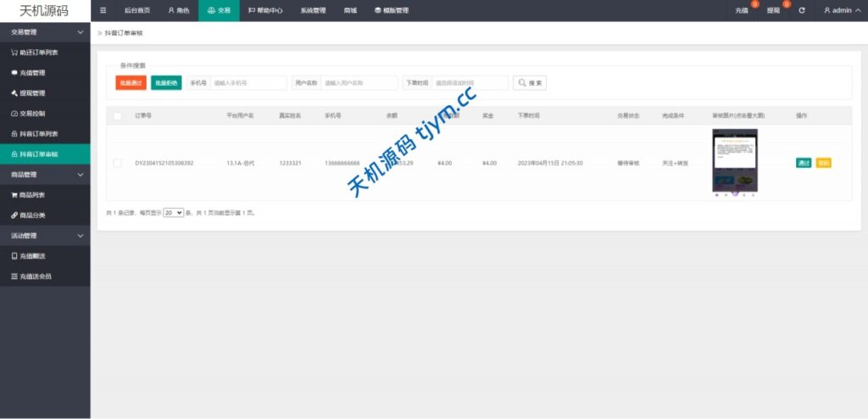Check the row checkbox for order DY2304152105308392
Screen dimensions: 868x419
tap(118, 163)
